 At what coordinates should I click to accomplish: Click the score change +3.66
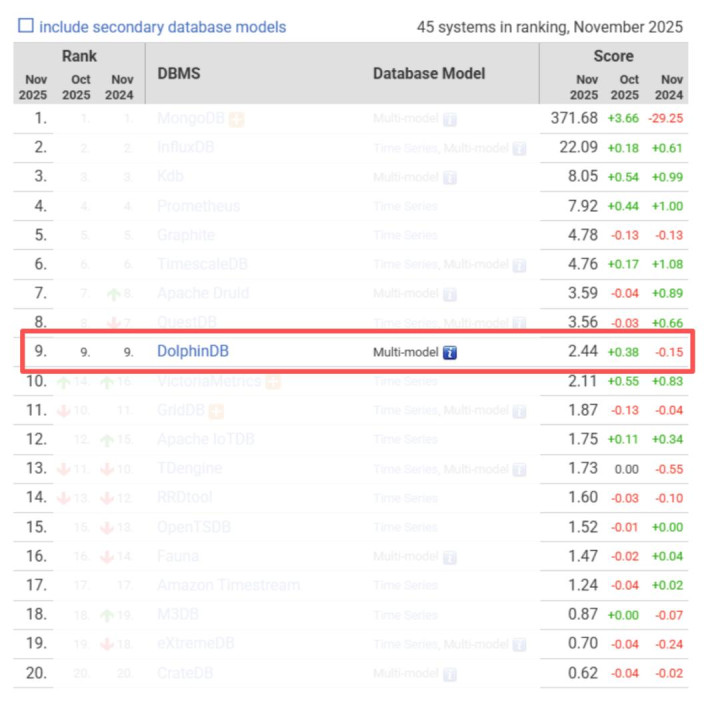[623, 118]
